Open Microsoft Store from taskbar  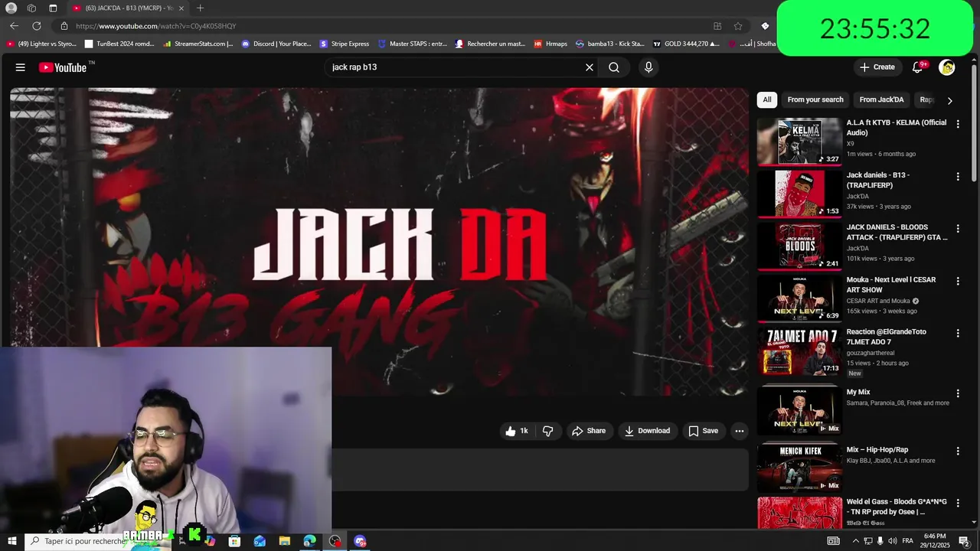tap(234, 541)
